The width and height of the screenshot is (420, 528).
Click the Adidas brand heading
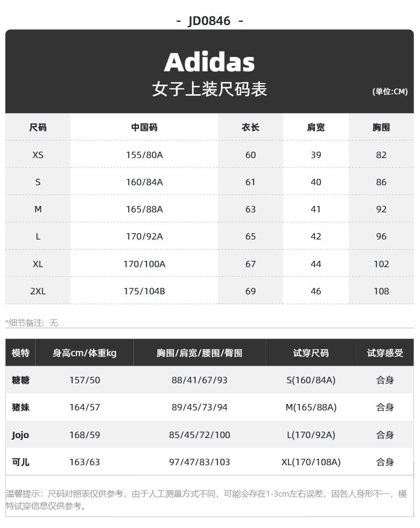click(209, 62)
